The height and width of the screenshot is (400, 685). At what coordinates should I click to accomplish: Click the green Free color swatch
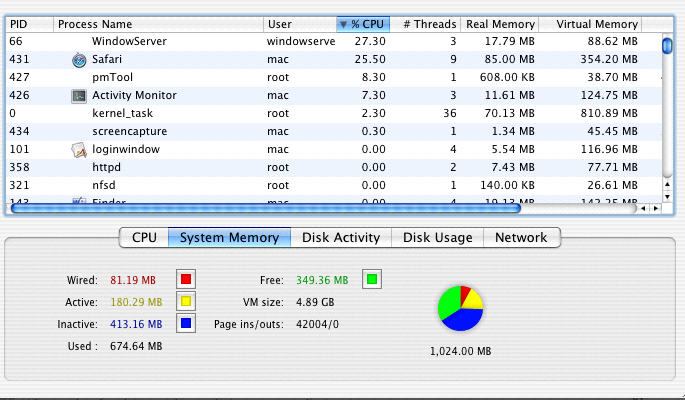tap(372, 279)
